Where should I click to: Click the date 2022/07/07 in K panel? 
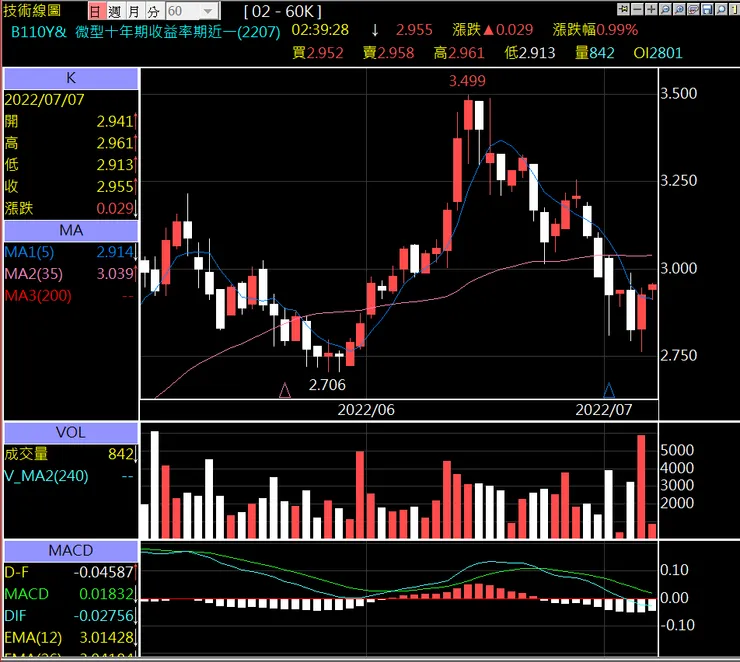44,100
